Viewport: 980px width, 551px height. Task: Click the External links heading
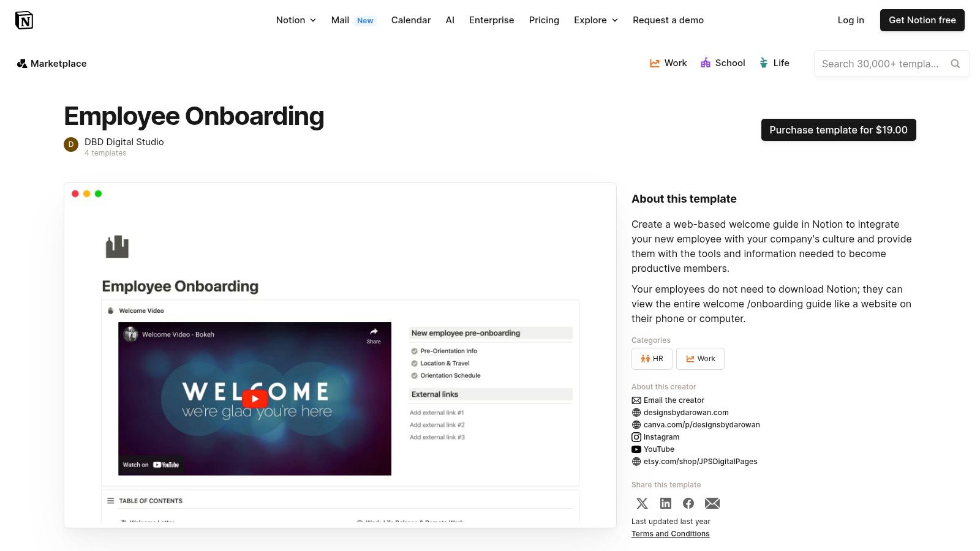click(x=435, y=394)
